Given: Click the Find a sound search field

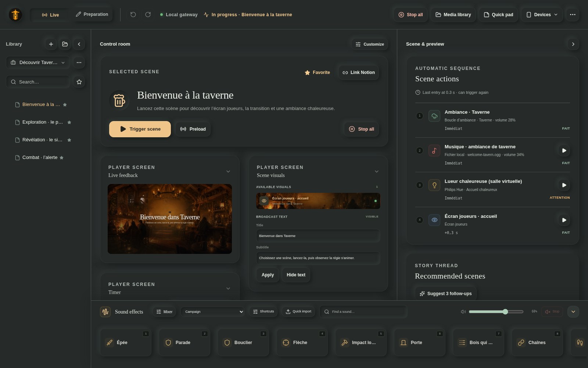Looking at the screenshot, I should pos(363,312).
